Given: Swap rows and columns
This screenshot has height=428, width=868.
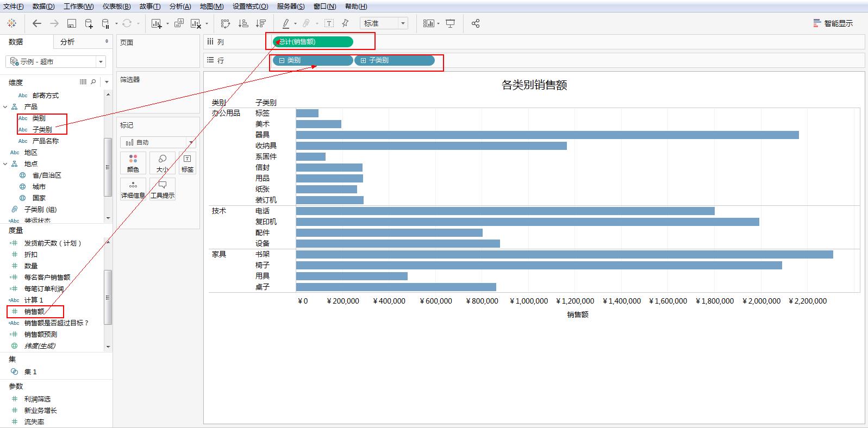Looking at the screenshot, I should (226, 23).
